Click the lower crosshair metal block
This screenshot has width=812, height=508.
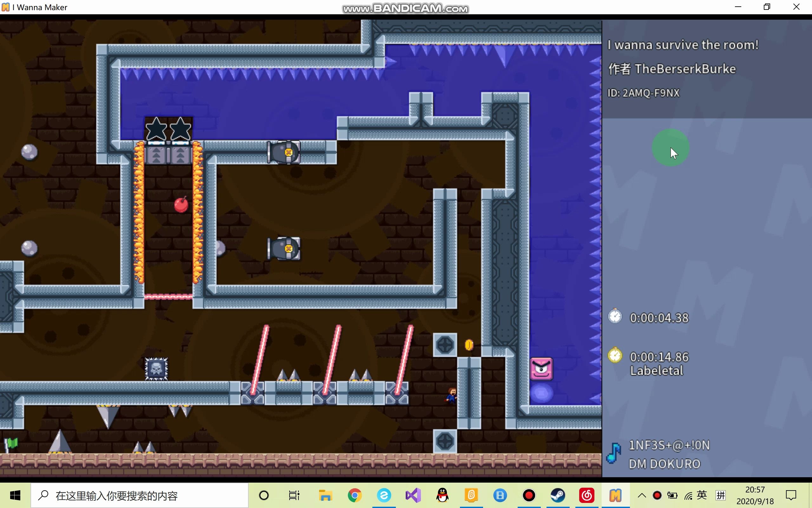(445, 441)
